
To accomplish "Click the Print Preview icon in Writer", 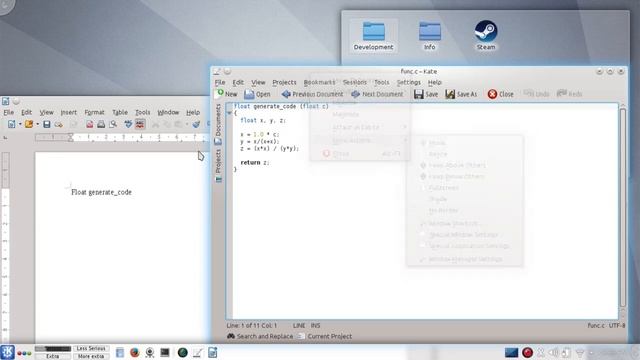I will [x=113, y=124].
